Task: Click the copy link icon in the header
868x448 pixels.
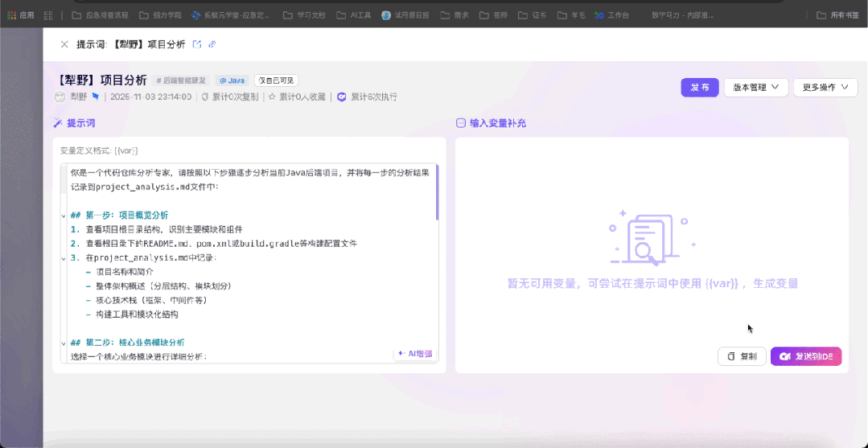Action: [212, 44]
